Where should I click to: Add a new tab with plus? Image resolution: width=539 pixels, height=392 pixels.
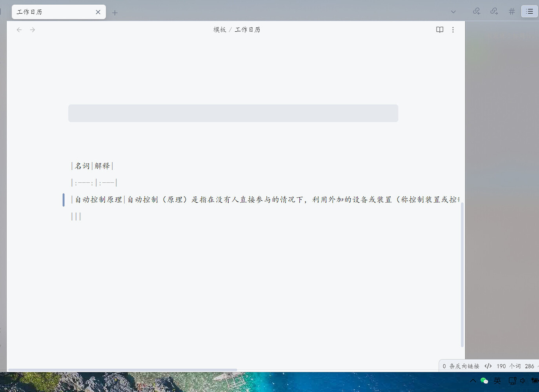tap(115, 13)
